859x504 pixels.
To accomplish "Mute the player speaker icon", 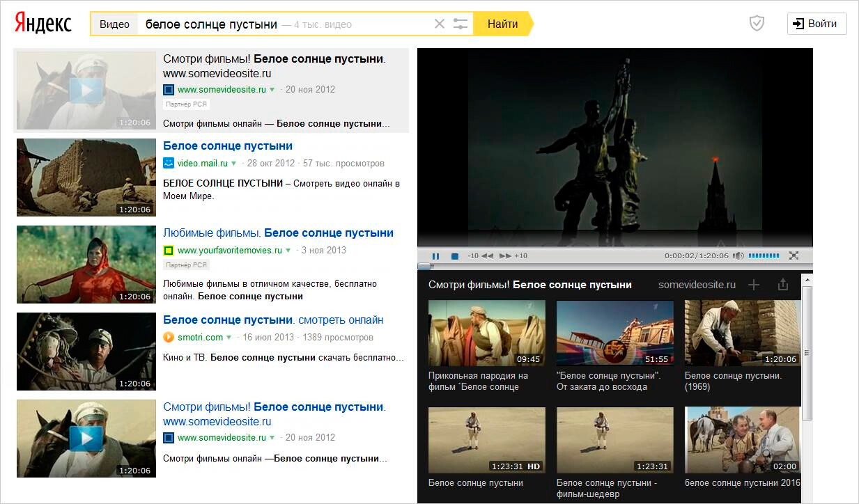I will [738, 256].
